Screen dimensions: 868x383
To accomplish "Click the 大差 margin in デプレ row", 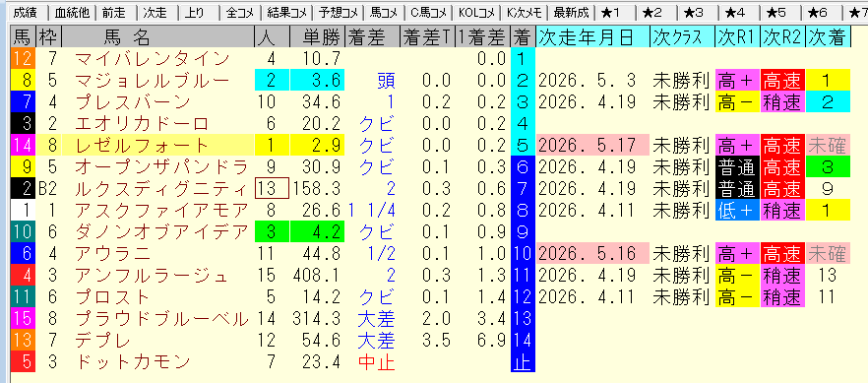I will pyautogui.click(x=376, y=341).
